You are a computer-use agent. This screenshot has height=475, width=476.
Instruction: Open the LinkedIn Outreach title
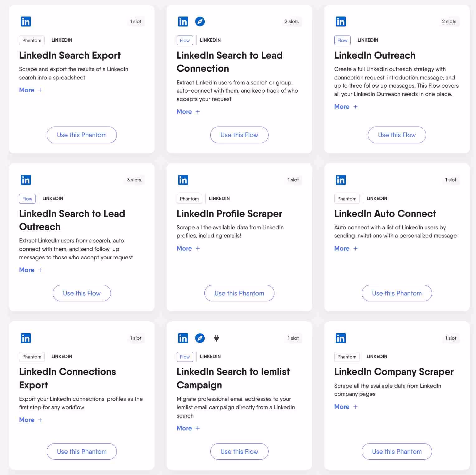375,55
